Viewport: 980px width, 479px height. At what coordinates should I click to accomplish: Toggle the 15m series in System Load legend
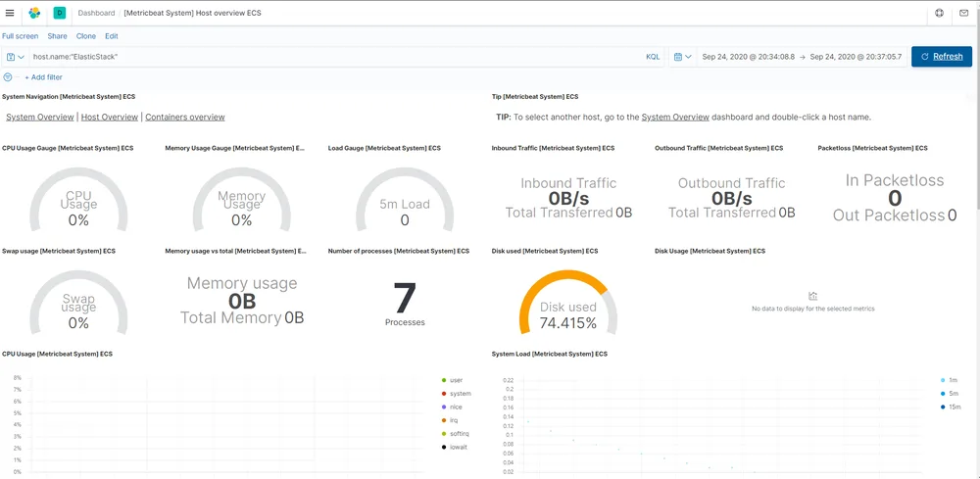tap(954, 407)
